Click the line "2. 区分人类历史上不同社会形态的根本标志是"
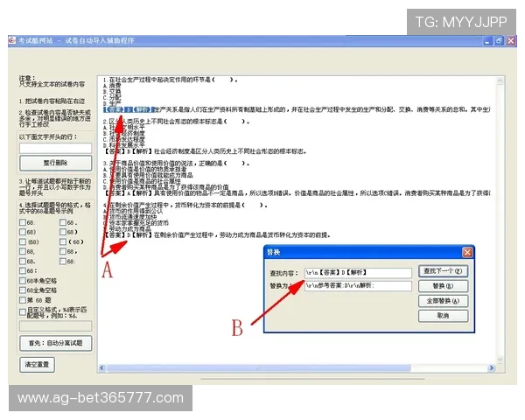Viewport: 525px width, 420px height. 176,122
